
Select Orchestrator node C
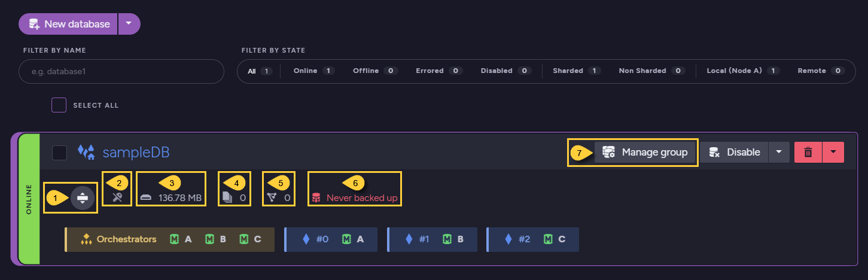pyautogui.click(x=250, y=239)
